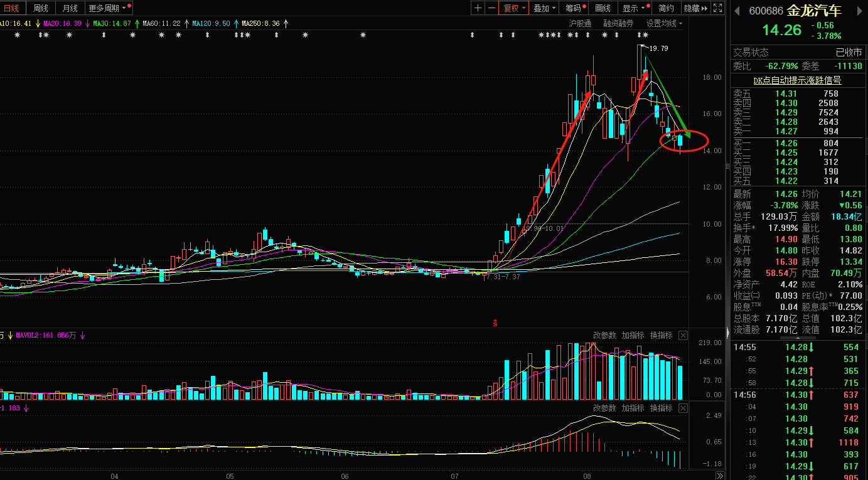Click the 融资融券 label
The image size is (868, 480).
pos(618,23)
